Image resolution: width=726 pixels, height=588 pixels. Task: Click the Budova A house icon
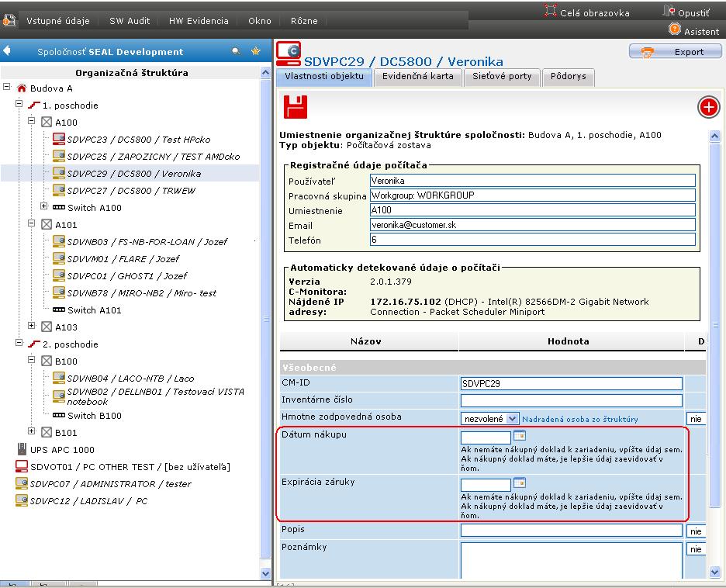coord(21,88)
